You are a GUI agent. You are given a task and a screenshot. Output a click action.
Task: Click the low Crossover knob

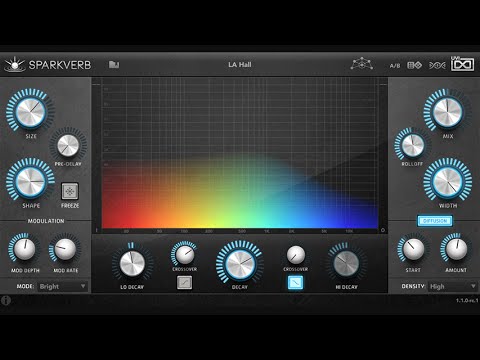(x=185, y=255)
